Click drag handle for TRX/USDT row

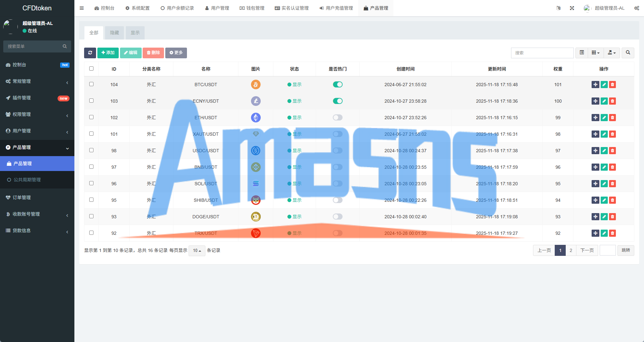[x=595, y=233]
